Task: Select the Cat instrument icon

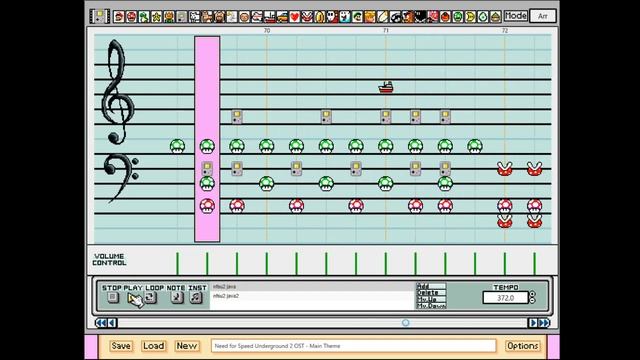Action: pyautogui.click(x=207, y=17)
